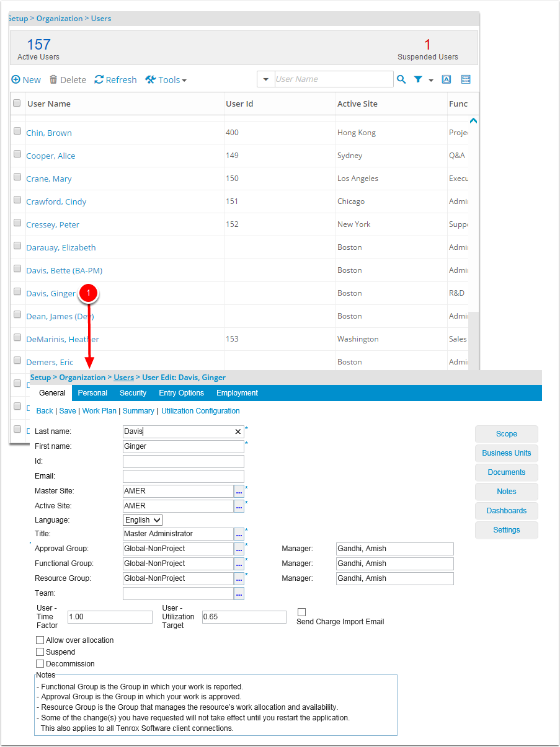560x747 pixels.
Task: Click the Notes button
Action: [507, 492]
